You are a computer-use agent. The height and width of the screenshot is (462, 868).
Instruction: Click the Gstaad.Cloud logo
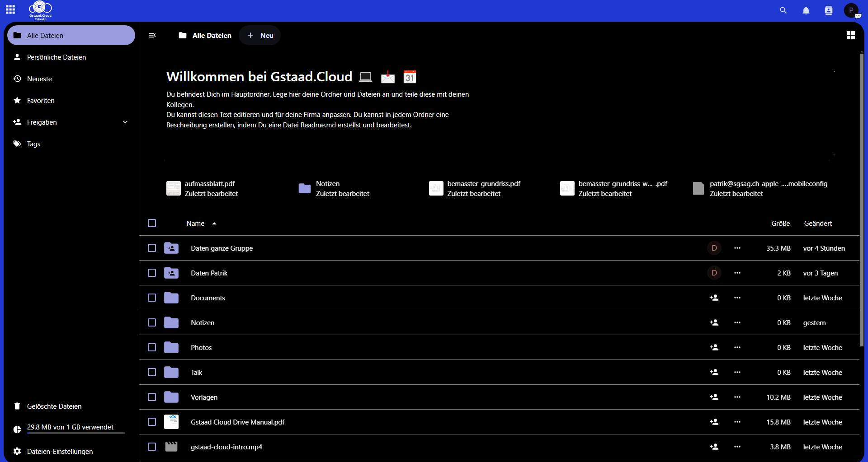coord(40,10)
